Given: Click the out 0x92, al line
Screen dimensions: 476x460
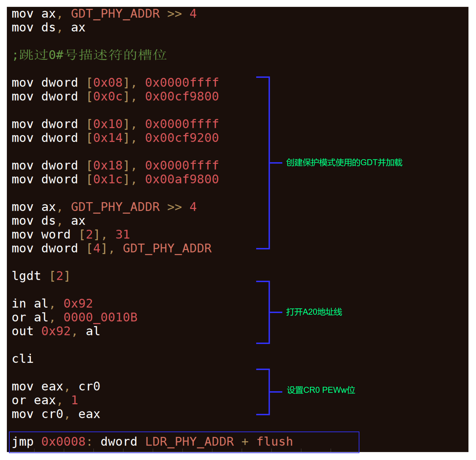Looking at the screenshot, I should [x=56, y=331].
